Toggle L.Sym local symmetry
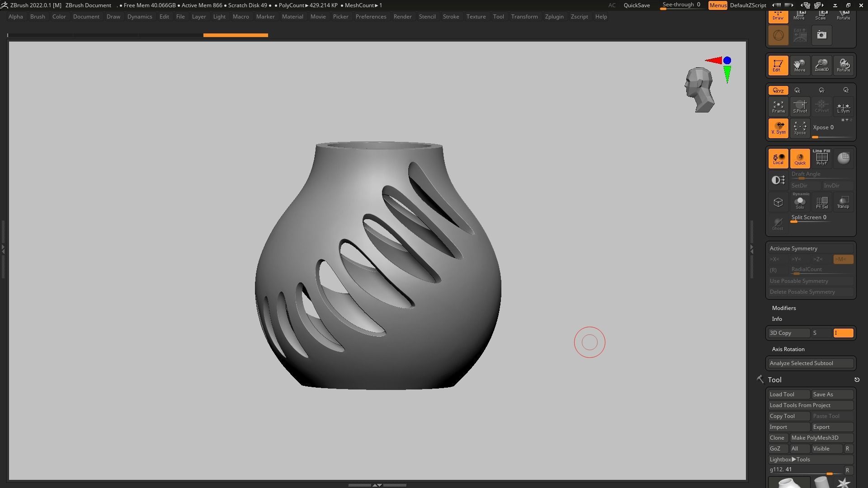Screen dimensions: 868x488 coord(843,107)
